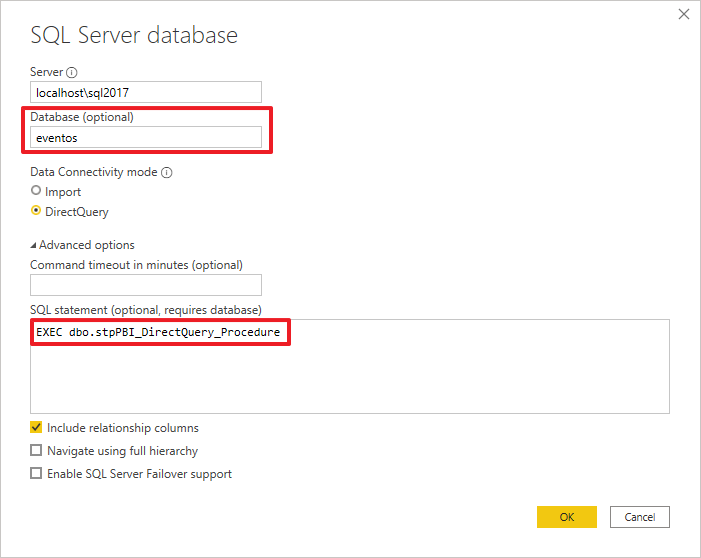
Task: Click the SQL statement (optional, requires database) label
Action: 146,310
